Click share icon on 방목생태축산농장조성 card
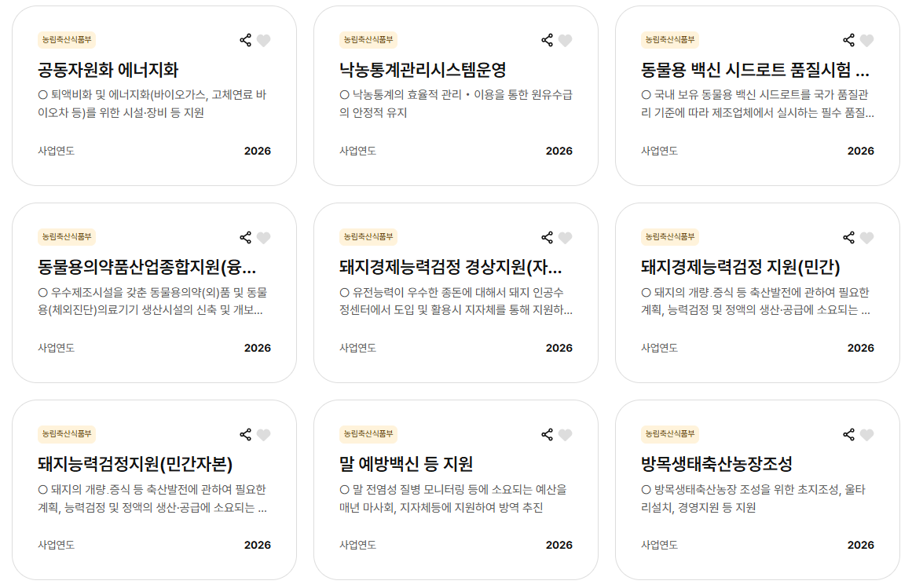The image size is (912, 588). 848,434
